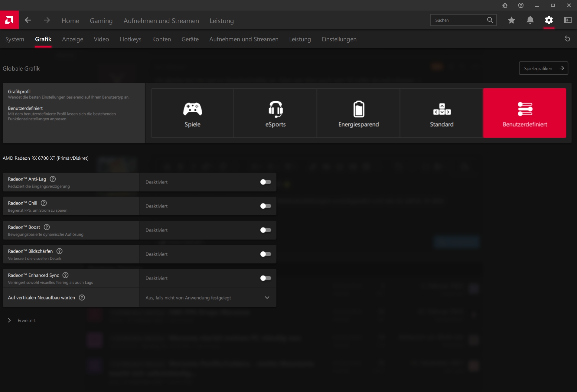The height and width of the screenshot is (392, 577).
Task: Click Grafikprofil description text
Action: click(69, 97)
